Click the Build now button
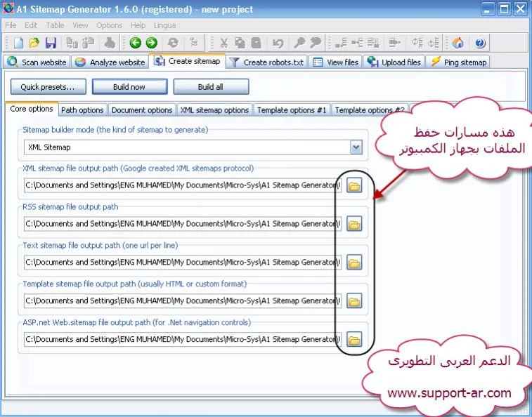The width and height of the screenshot is (532, 417). (129, 87)
